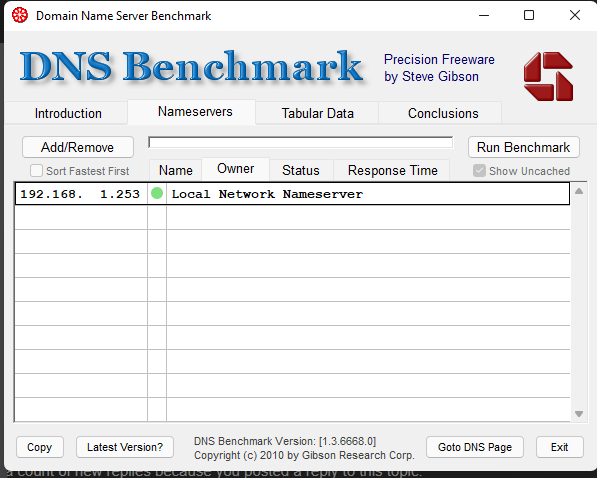
Task: Switch to the Status sub-tab
Action: point(300,170)
